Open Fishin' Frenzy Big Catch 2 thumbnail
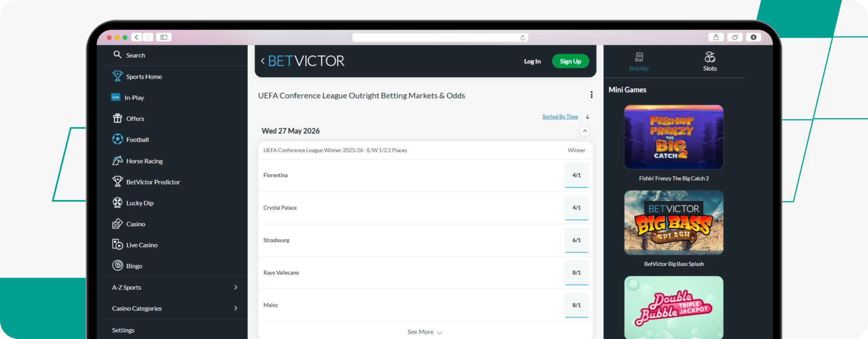Viewport: 868px width, 339px height. pos(674,137)
